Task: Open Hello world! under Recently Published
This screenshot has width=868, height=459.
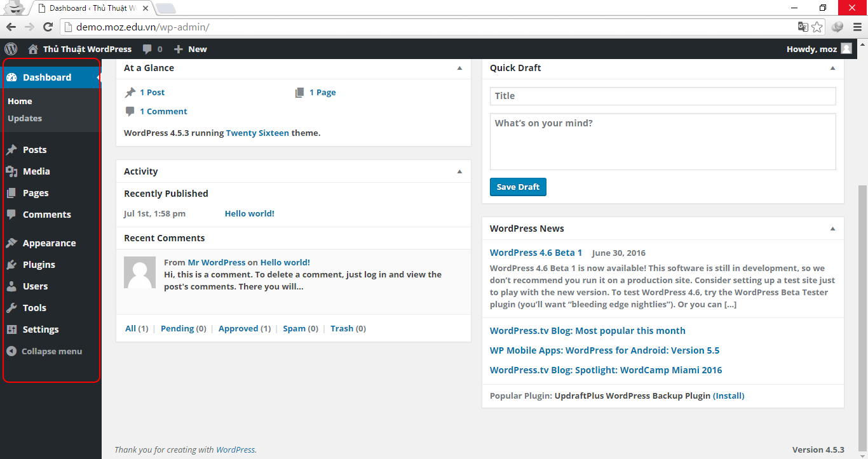Action: click(x=250, y=213)
